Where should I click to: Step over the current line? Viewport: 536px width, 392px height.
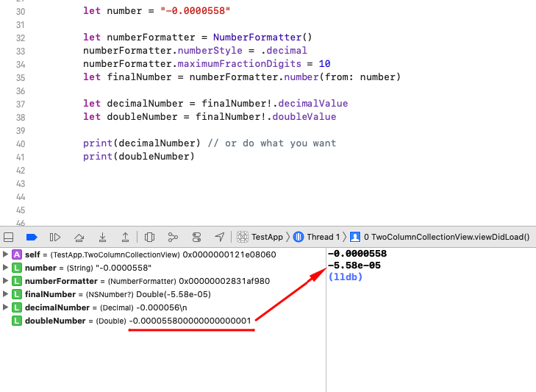coord(79,237)
